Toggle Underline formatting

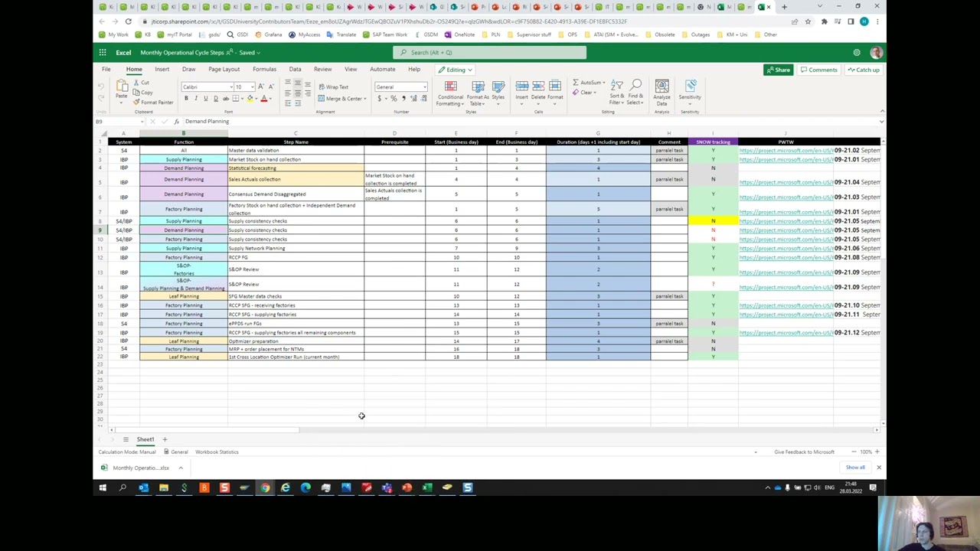[x=206, y=99]
